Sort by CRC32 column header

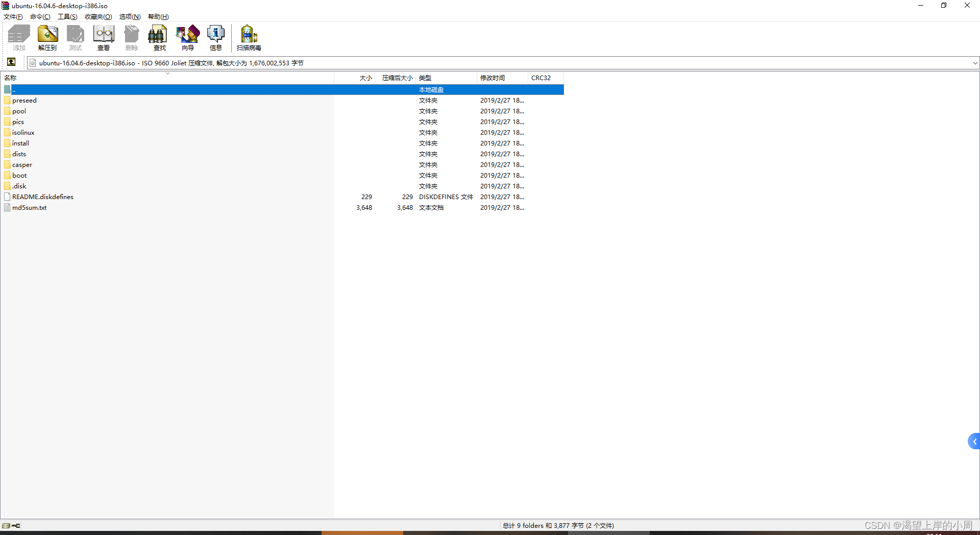pyautogui.click(x=546, y=78)
